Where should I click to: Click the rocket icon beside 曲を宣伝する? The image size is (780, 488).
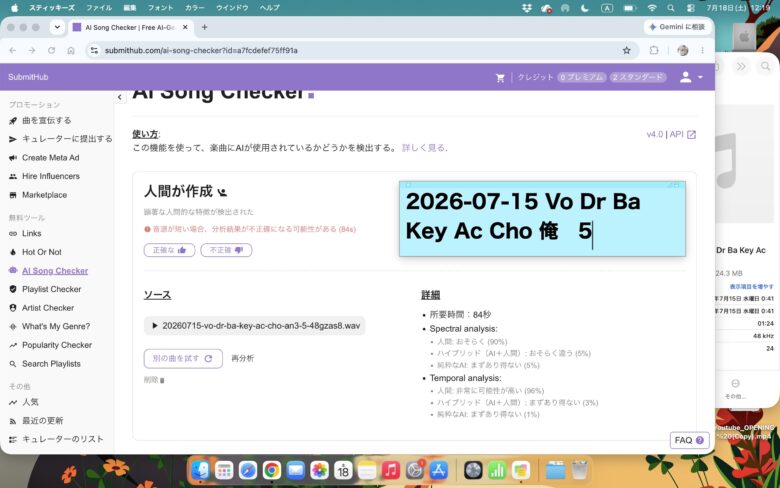[x=13, y=121]
